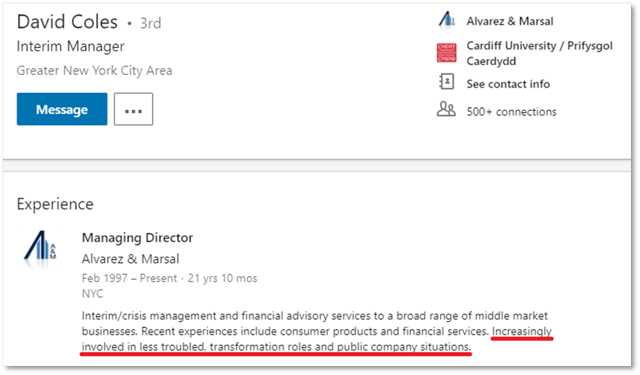640x375 pixels.
Task: Click the Feb 1997 – Present date range
Action: pos(129,278)
